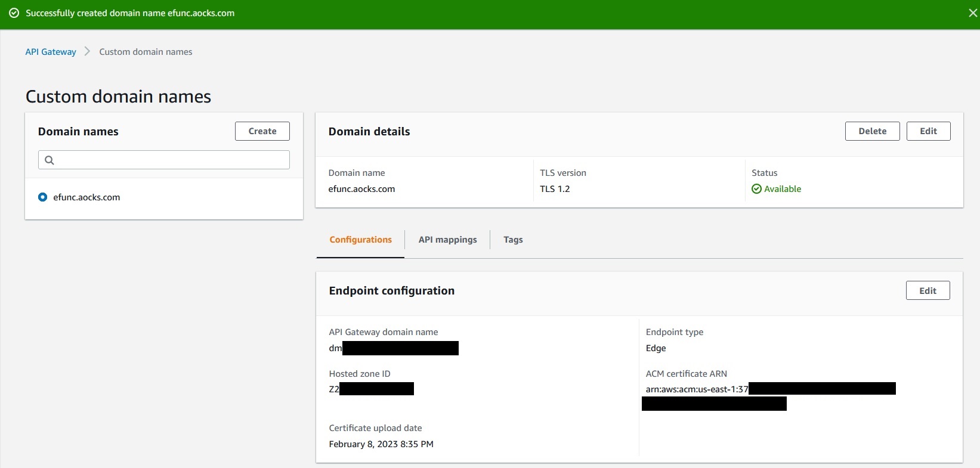Viewport: 980px width, 468px height.
Task: Click the Hosted zone ID value
Action: pos(371,389)
